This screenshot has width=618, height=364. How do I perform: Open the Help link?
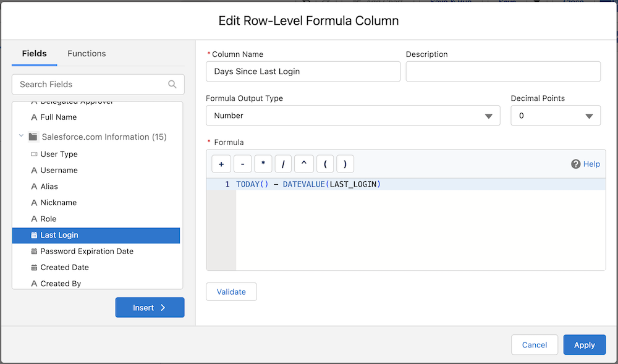tap(591, 164)
